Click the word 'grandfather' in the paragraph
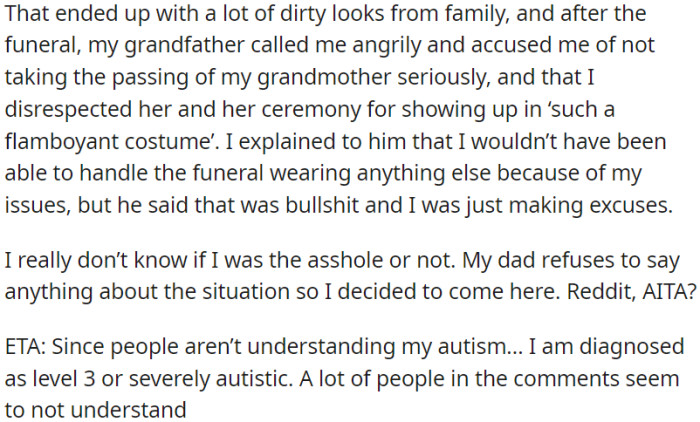 click(184, 46)
